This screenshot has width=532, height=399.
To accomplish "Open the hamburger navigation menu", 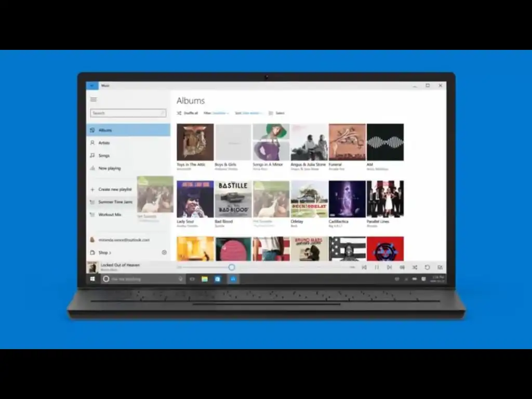I will pos(94,99).
